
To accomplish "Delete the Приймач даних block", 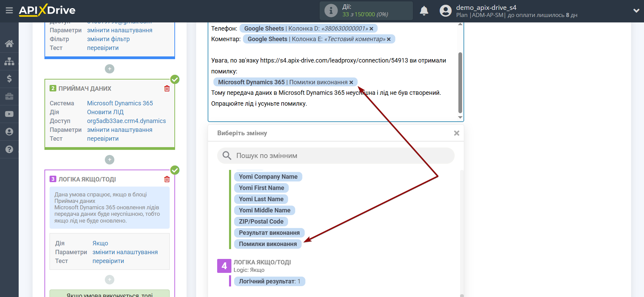I will (x=167, y=88).
